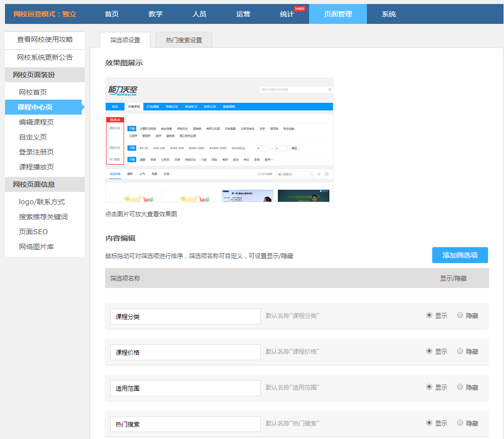Screen dimensions: 504x439
Task: Select 显示 radio for 适用范围
Action: (429, 387)
